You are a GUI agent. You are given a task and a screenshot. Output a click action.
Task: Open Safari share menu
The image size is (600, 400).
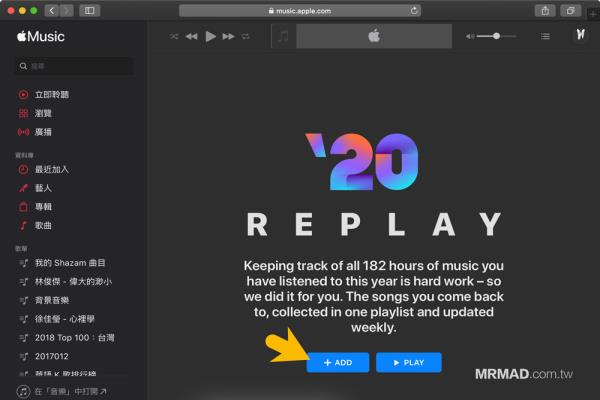pyautogui.click(x=545, y=11)
